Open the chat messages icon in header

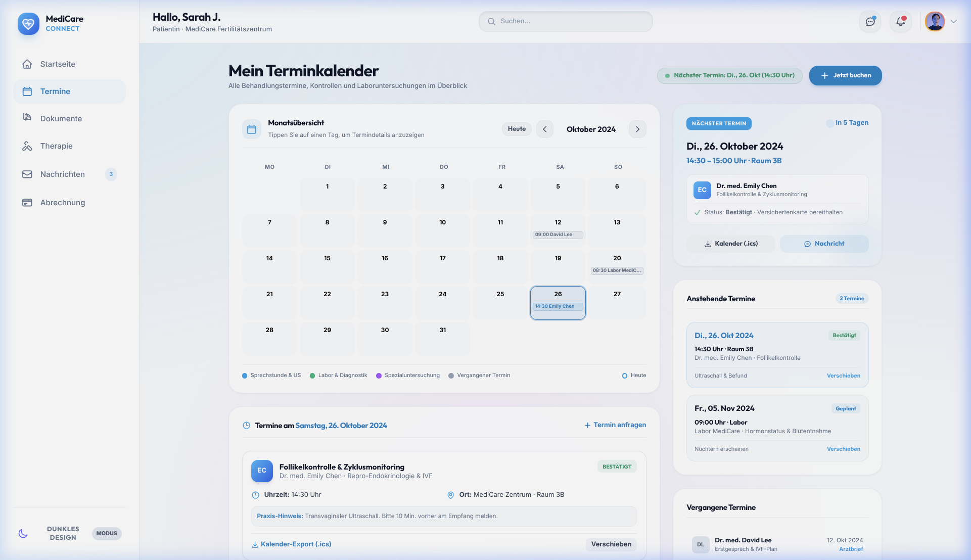(x=870, y=22)
